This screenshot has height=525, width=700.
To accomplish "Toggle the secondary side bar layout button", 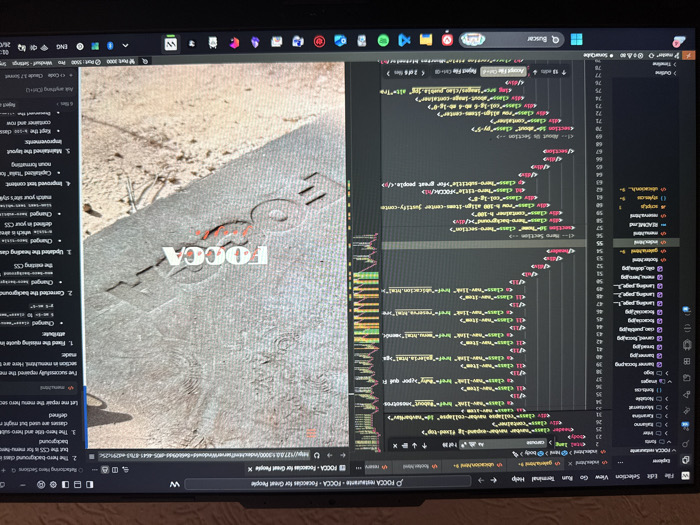I will [65, 484].
